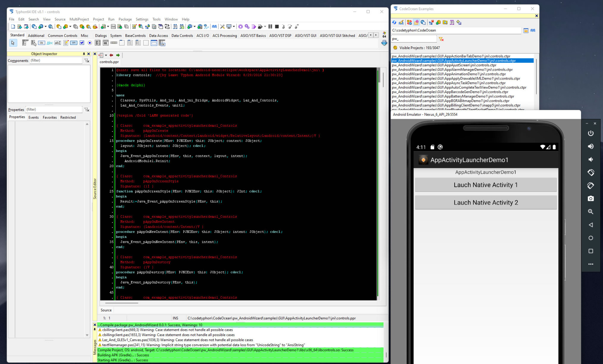Open the editor tab list dropdown arrow
The height and width of the screenshot is (364, 603).
[106, 55]
